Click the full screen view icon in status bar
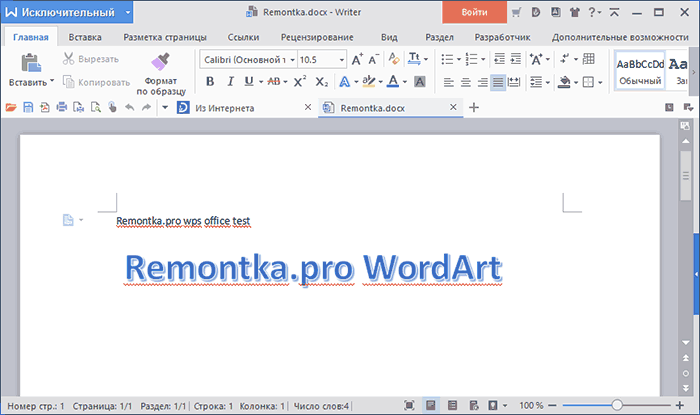The width and height of the screenshot is (700, 415). pyautogui.click(x=409, y=405)
